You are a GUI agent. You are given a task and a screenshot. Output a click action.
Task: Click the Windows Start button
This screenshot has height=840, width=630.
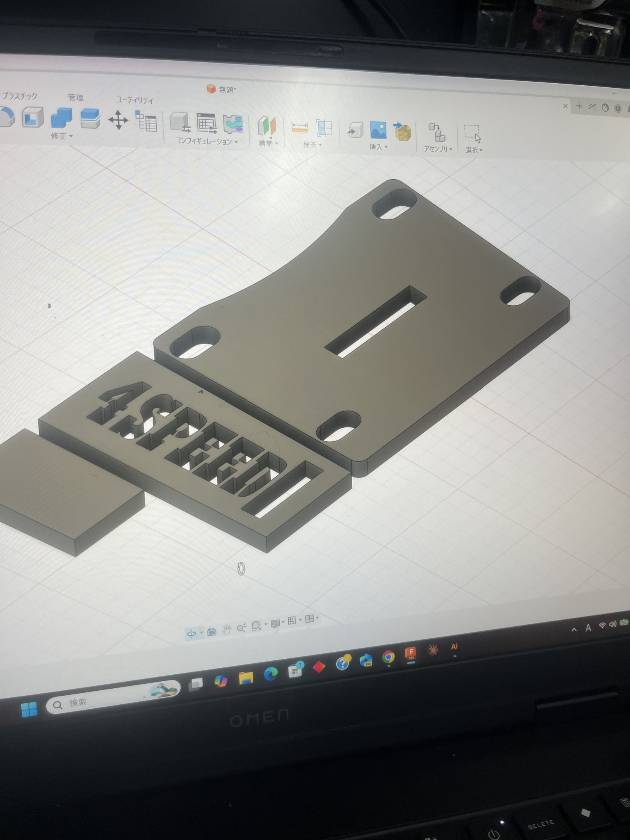pyautogui.click(x=29, y=708)
